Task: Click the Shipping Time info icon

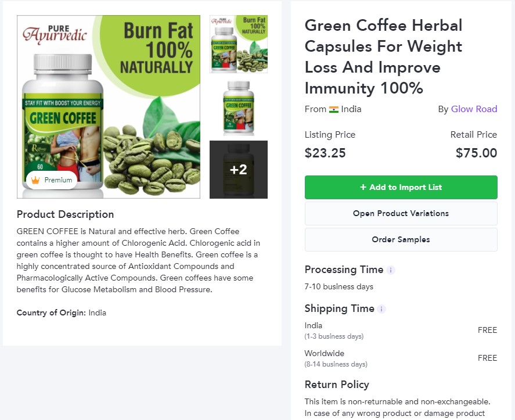Action: pyautogui.click(x=381, y=309)
